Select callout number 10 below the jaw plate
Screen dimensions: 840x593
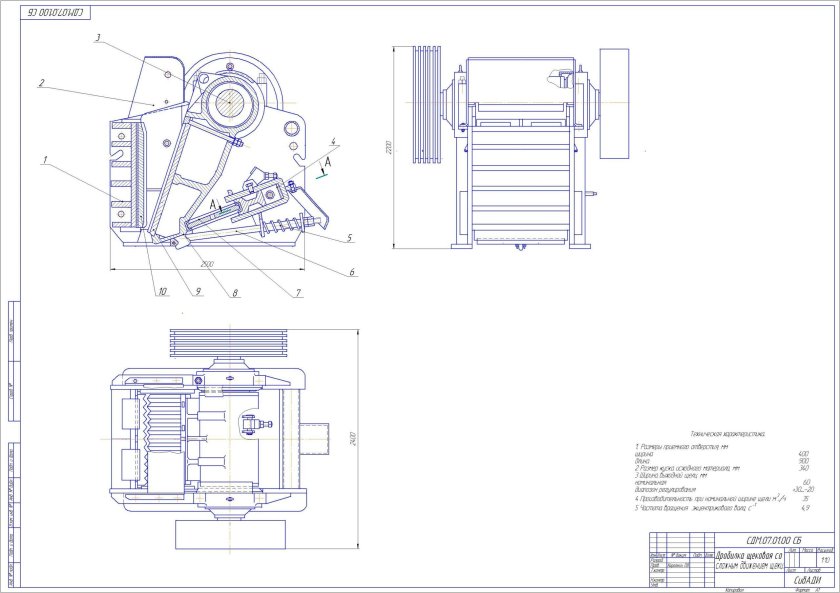click(x=159, y=291)
